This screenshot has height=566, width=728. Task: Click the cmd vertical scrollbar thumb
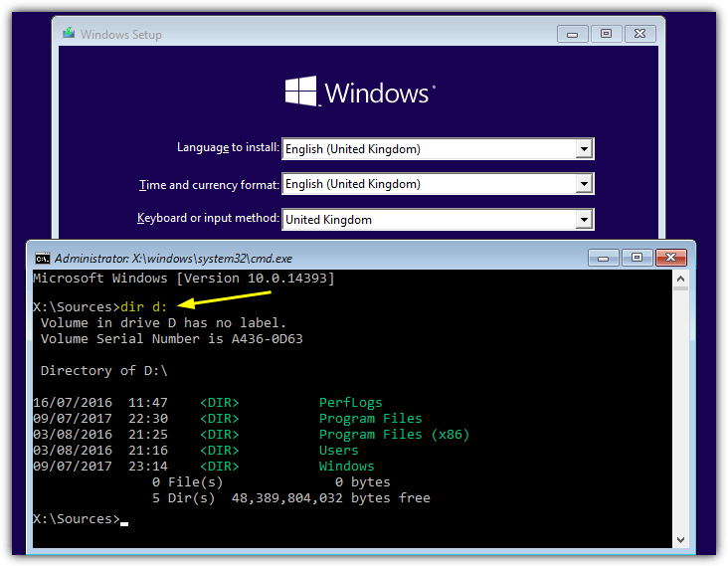(680, 288)
